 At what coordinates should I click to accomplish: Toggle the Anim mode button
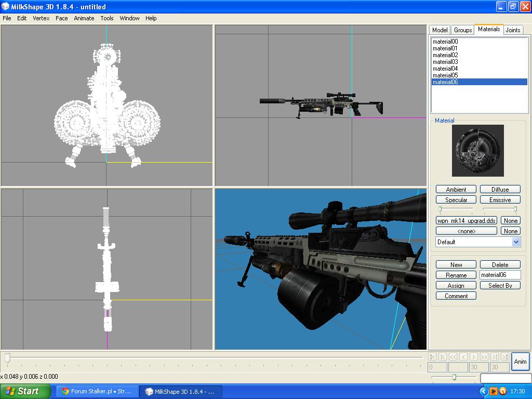click(x=520, y=362)
